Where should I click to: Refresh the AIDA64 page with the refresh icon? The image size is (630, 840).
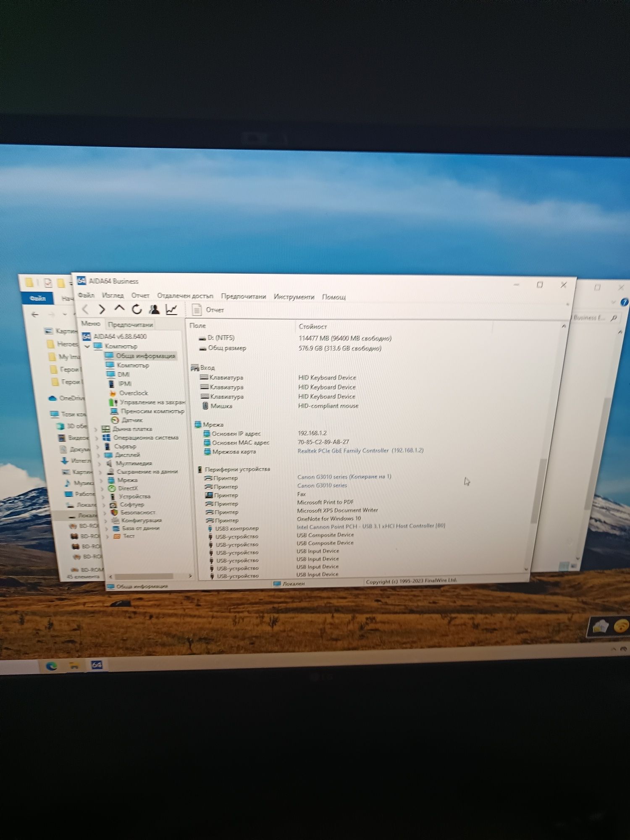(x=137, y=310)
